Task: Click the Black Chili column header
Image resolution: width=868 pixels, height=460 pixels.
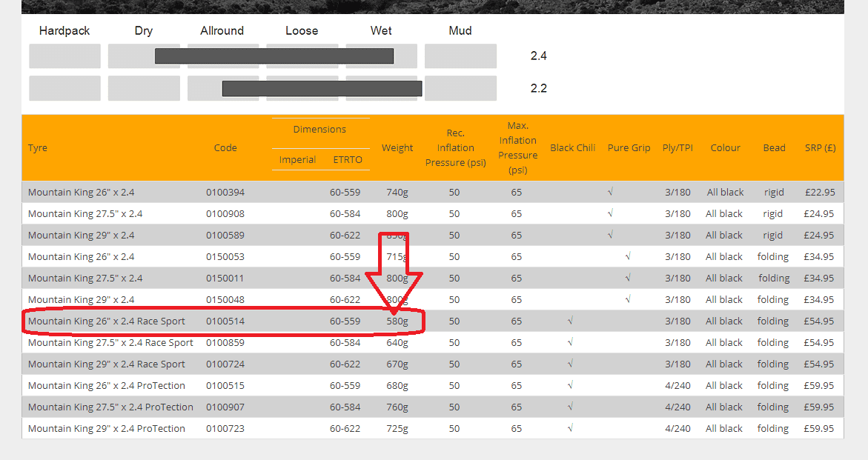Action: point(572,147)
